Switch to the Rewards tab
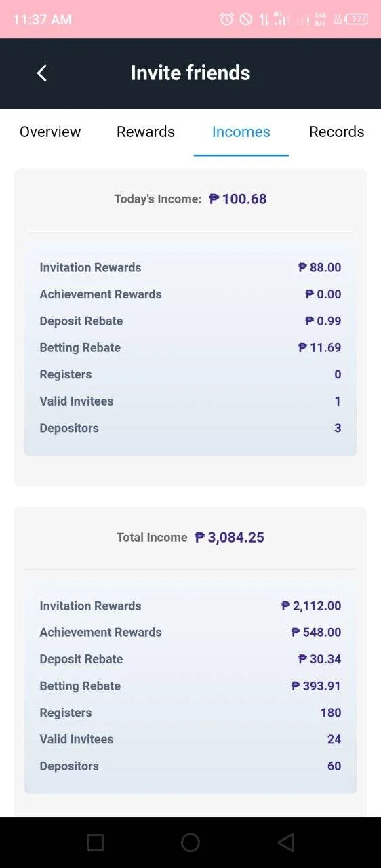This screenshot has height=868, width=381. tap(146, 132)
